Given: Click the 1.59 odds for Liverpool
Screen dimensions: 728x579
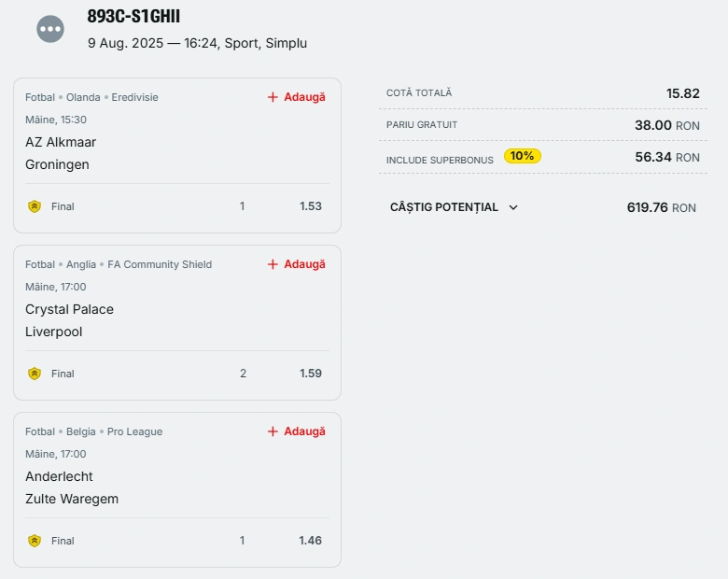Looking at the screenshot, I should 311,374.
